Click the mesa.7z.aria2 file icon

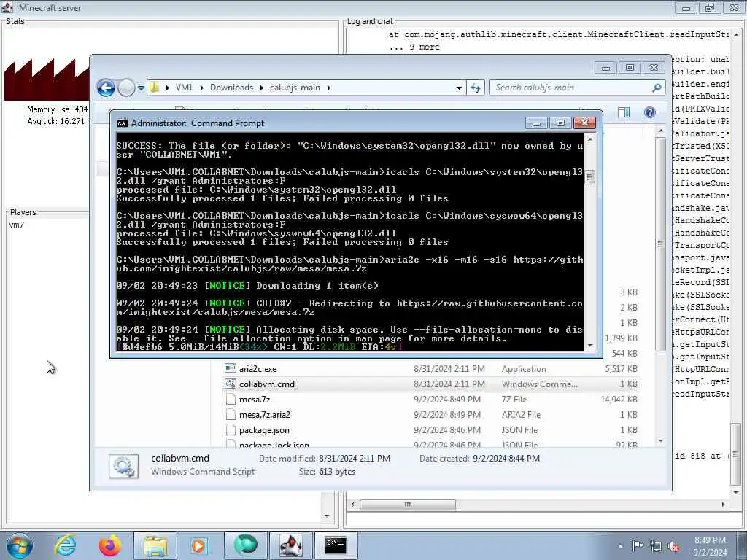pyautogui.click(x=231, y=415)
